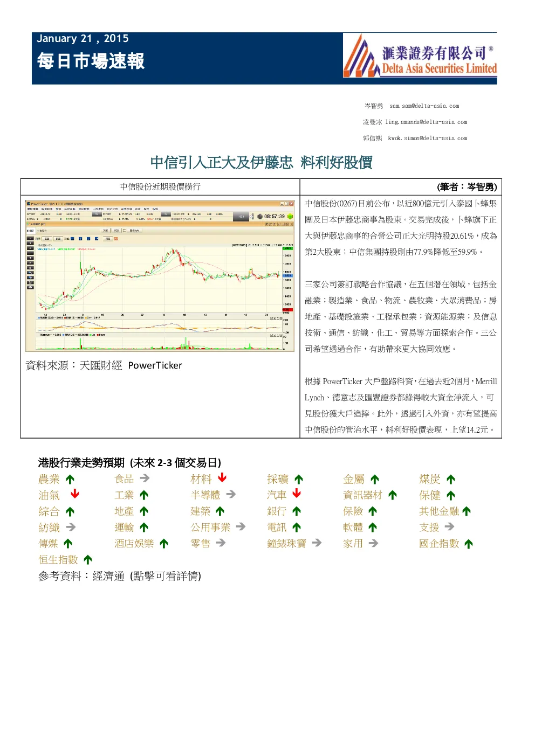Image resolution: width=535 pixels, height=756 pixels.
Task: Click the 08:57:39 clock in the chart
Action: (275, 217)
